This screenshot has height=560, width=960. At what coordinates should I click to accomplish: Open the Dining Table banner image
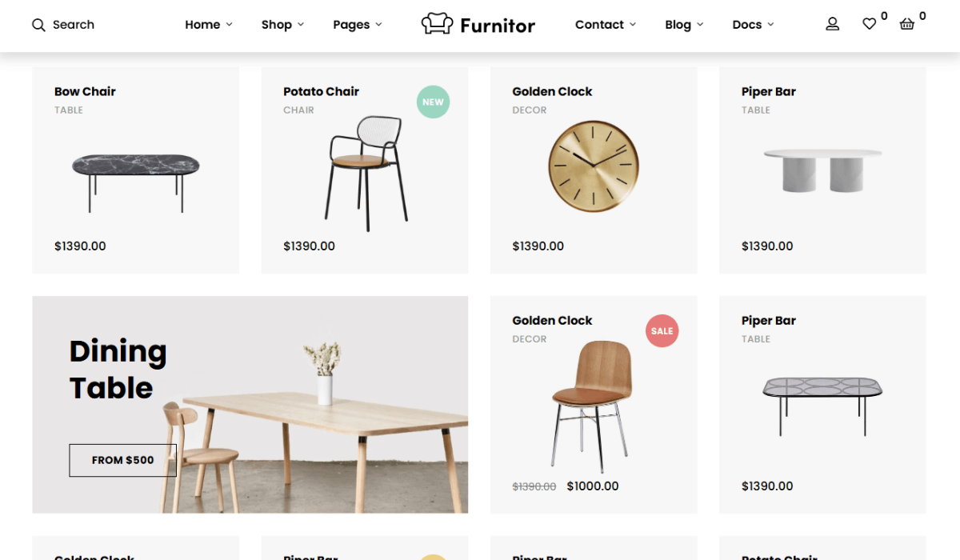click(250, 405)
